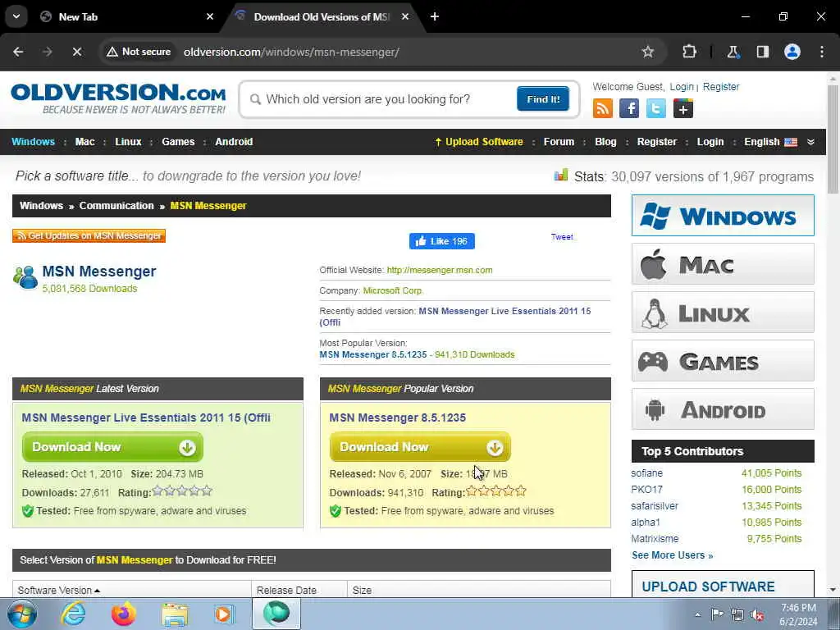
Task: Select the Windows nav menu item
Action: click(33, 142)
